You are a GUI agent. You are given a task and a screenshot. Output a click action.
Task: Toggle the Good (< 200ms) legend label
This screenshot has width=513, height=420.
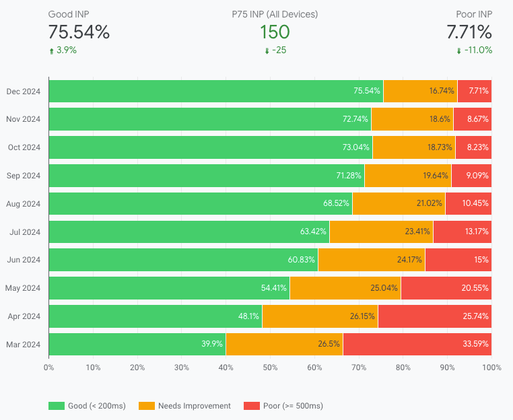pos(96,406)
